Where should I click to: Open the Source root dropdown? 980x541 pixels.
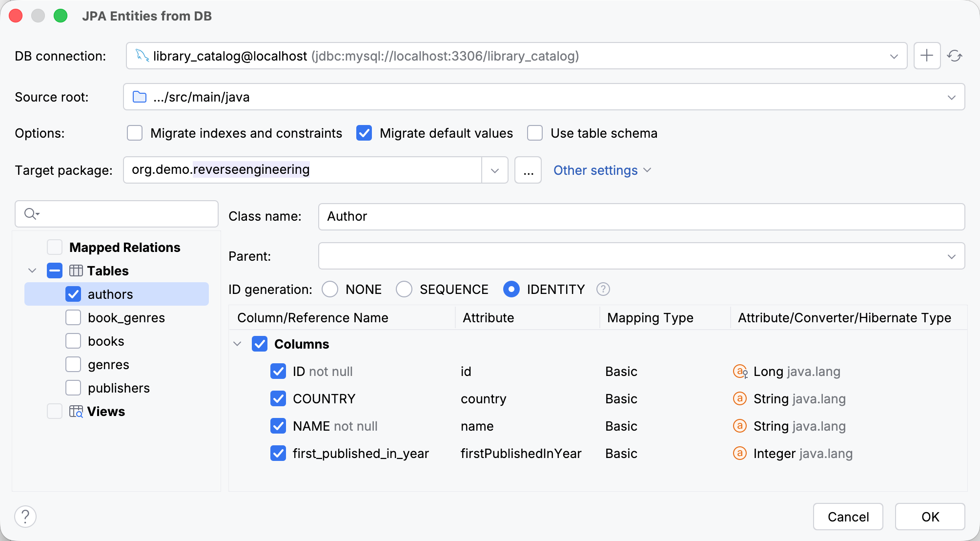tap(952, 97)
